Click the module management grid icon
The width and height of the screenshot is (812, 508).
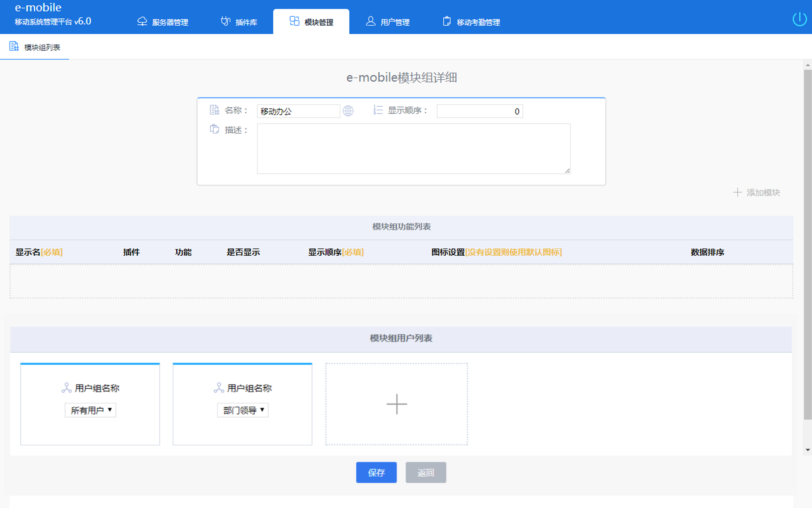click(x=294, y=21)
